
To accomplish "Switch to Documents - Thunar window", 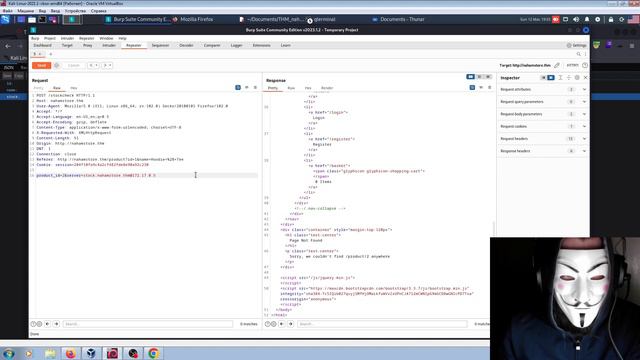I will point(398,19).
